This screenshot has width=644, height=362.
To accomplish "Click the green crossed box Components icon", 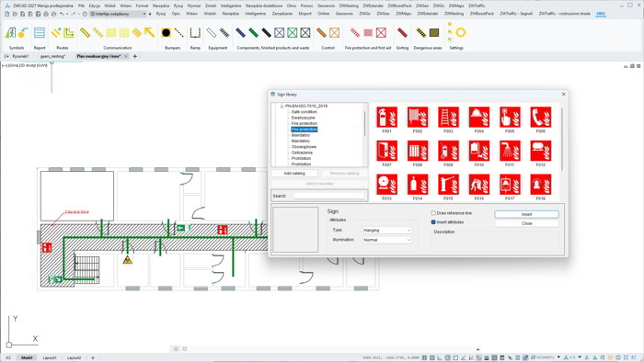I will point(292,32).
